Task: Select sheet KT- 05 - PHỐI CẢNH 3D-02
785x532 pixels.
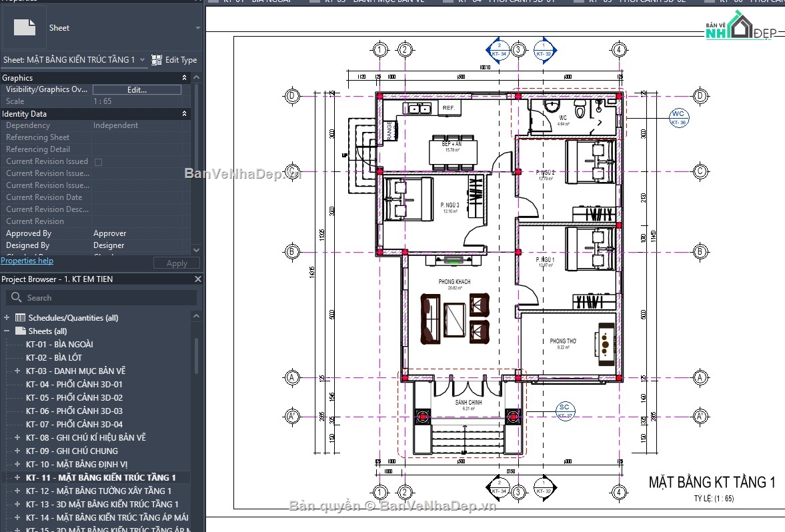Action: (x=74, y=398)
